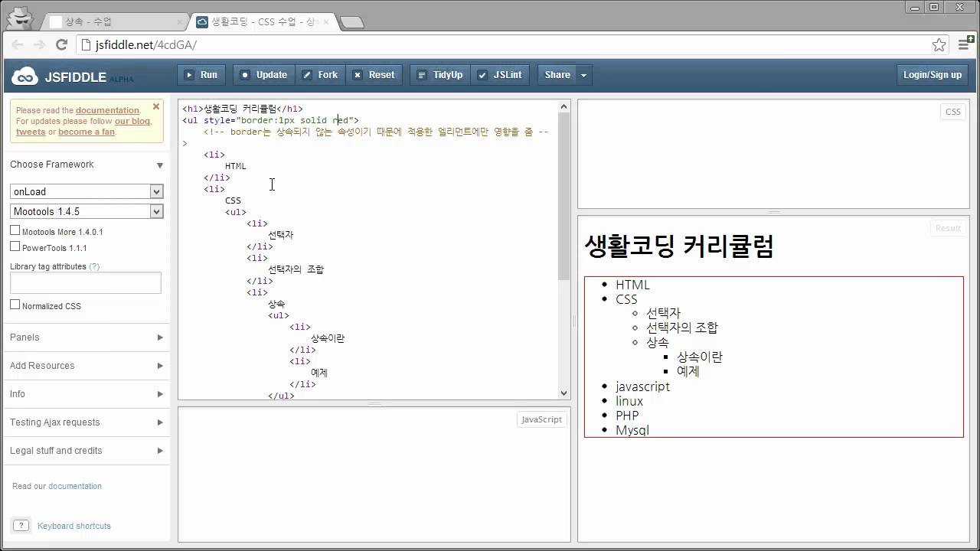Open Keyboard shortcuts link

pyautogui.click(x=73, y=526)
